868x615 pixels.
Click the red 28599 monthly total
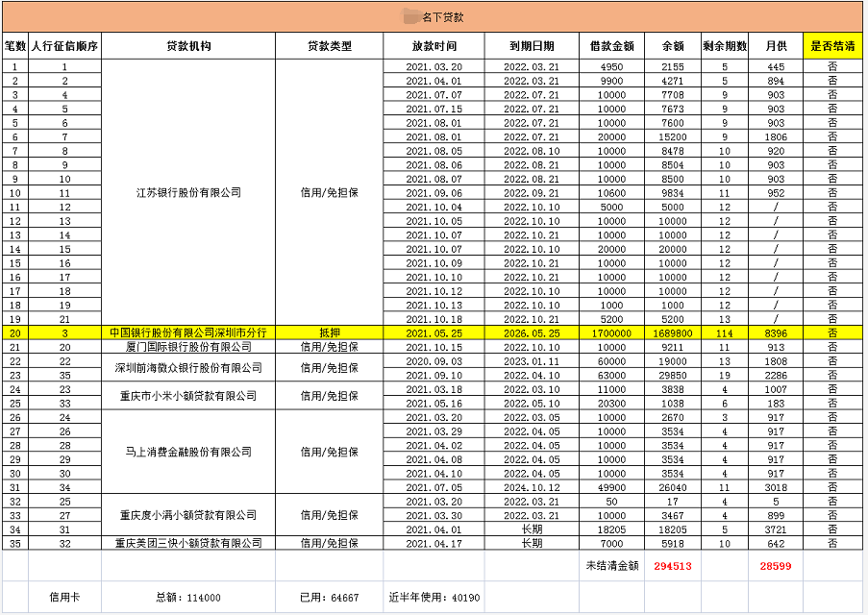(776, 566)
